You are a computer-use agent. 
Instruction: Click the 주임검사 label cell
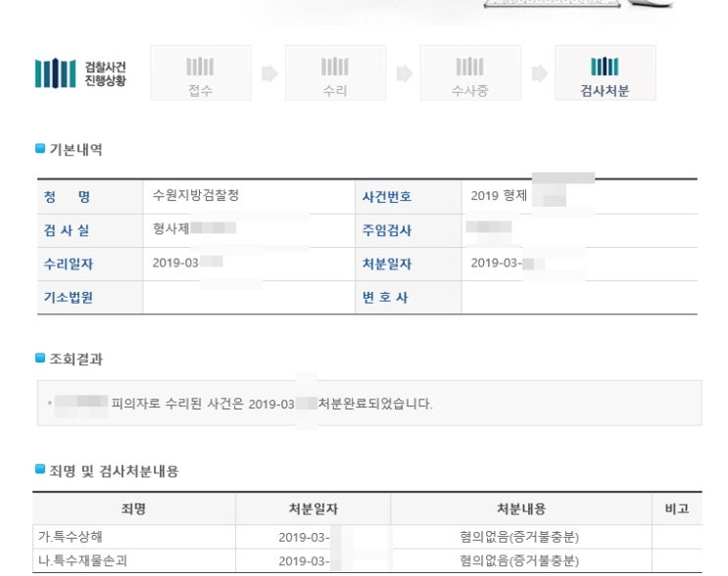point(409,230)
